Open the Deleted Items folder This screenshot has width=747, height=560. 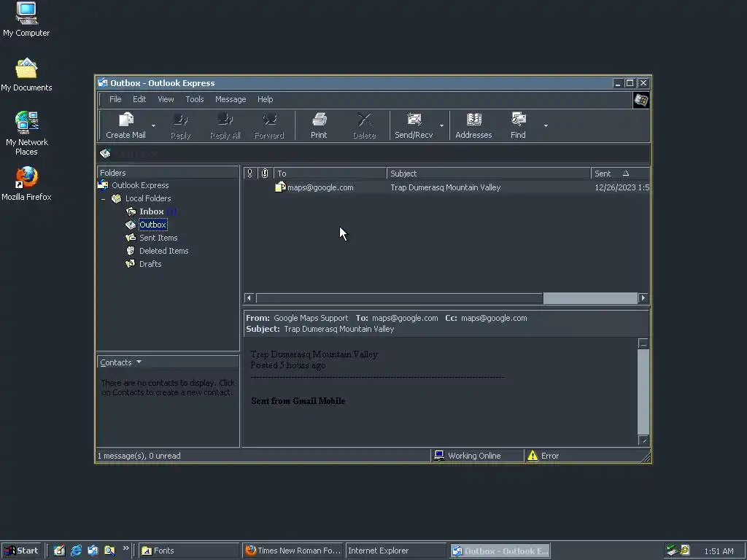[164, 251]
